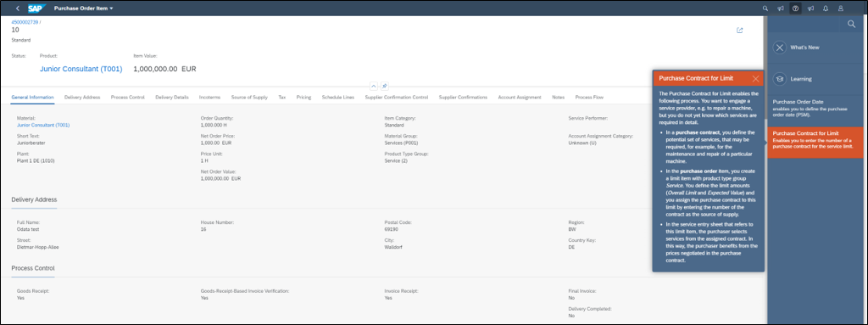Switch to the Pricing tab
This screenshot has width=868, height=325.
(303, 97)
